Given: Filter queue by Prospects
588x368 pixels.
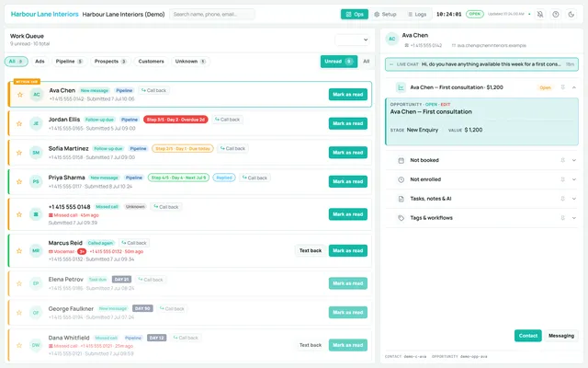Looking at the screenshot, I should pos(110,62).
